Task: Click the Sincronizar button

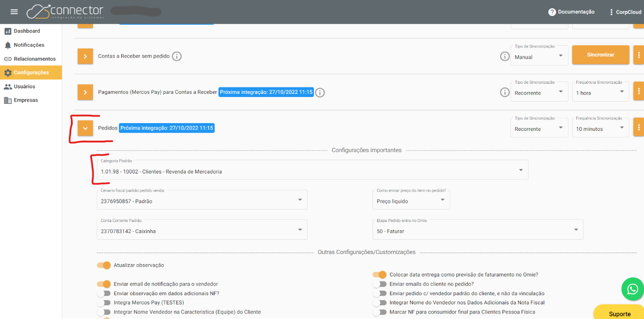Action: click(601, 55)
